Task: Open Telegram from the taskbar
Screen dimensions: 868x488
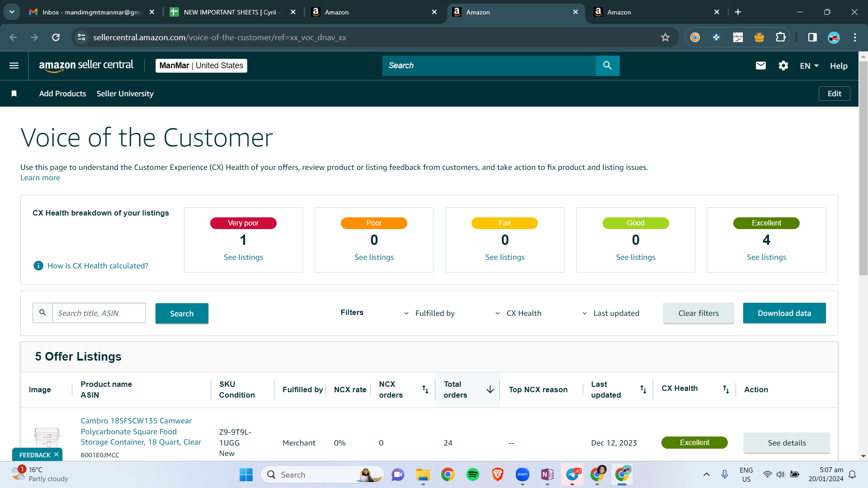Action: (572, 475)
